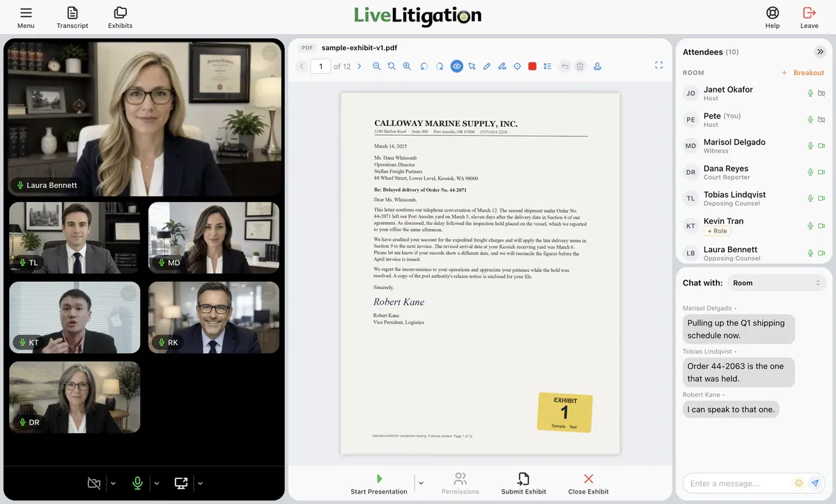Disable Dana Reyes's camera in attendees
Image resolution: width=836 pixels, height=504 pixels.
pyautogui.click(x=821, y=173)
